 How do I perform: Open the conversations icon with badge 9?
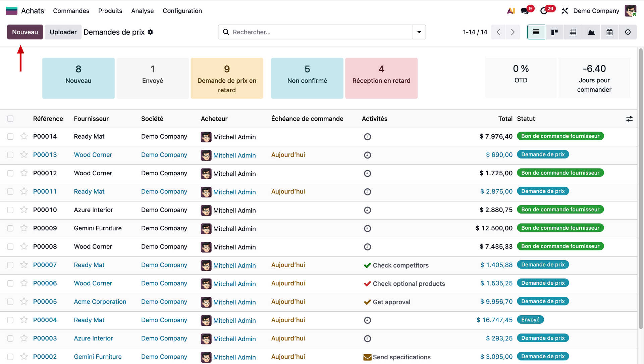[525, 11]
